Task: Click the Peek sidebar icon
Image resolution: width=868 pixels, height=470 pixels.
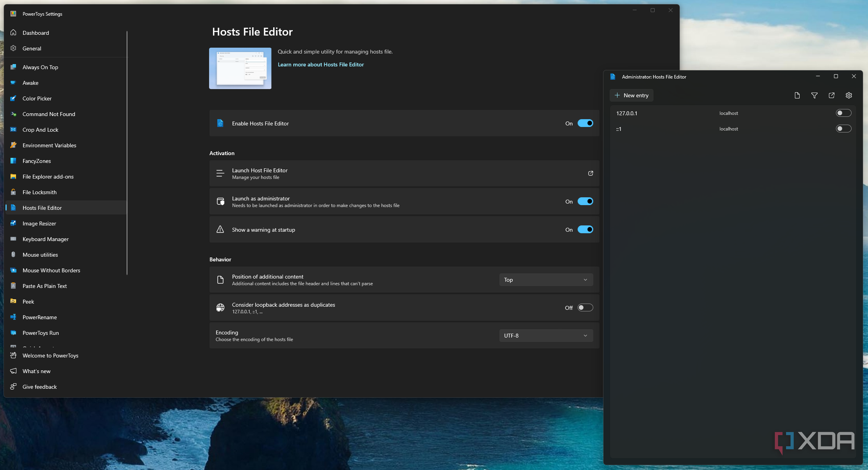Action: 13,302
